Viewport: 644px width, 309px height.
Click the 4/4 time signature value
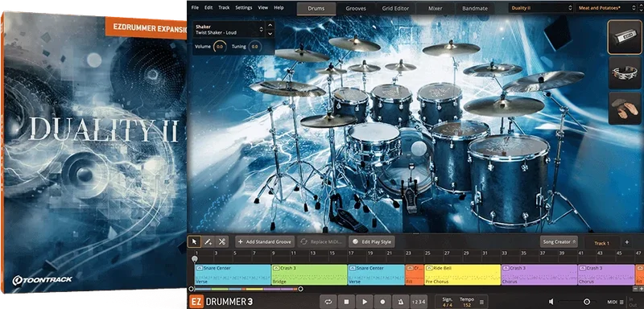pos(448,305)
